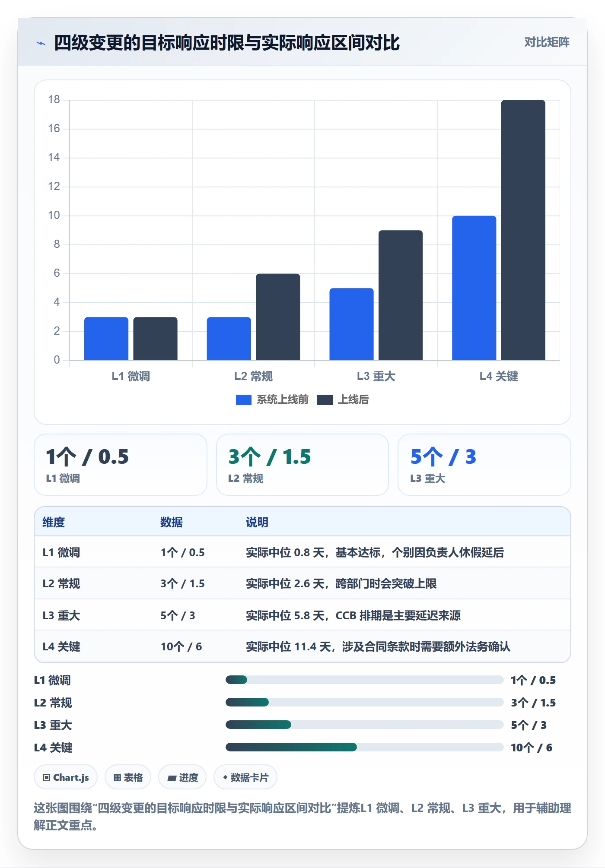Click the table cell with value 10个 / 6

(181, 646)
